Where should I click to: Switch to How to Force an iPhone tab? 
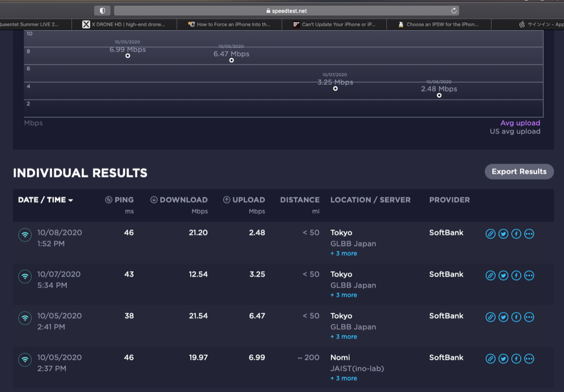tap(230, 24)
